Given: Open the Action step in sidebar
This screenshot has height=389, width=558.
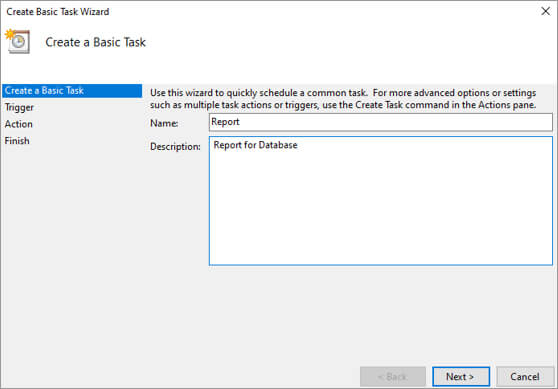Looking at the screenshot, I should pos(19,124).
